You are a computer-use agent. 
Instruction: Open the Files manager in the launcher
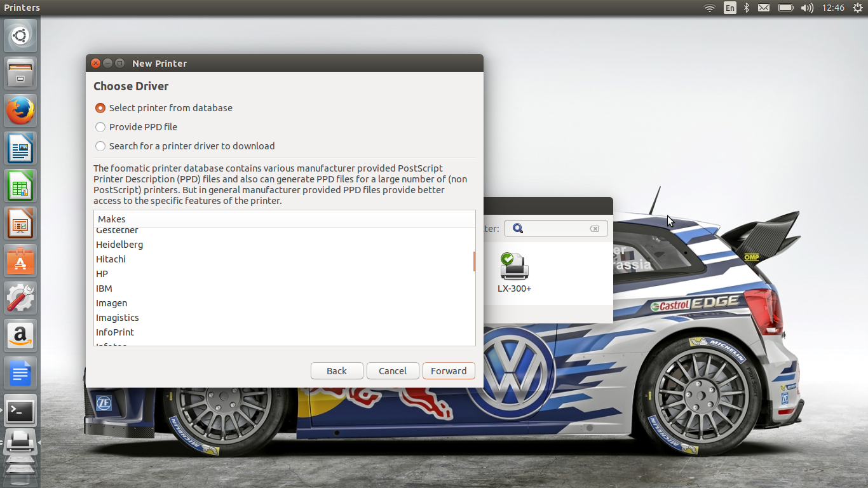click(x=20, y=73)
